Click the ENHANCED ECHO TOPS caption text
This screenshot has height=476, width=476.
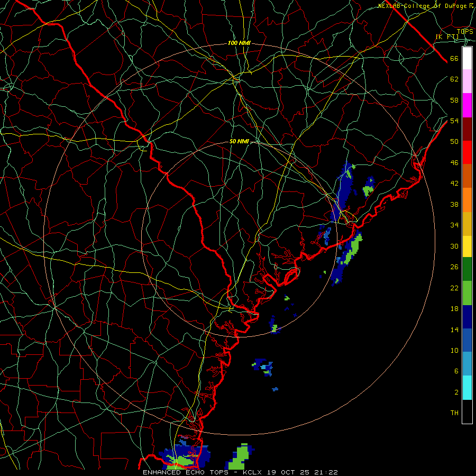coord(186,472)
